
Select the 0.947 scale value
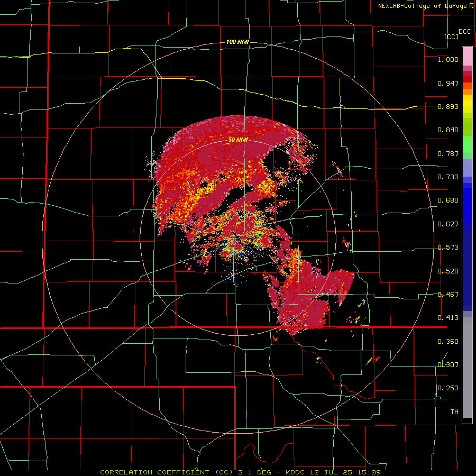(448, 83)
